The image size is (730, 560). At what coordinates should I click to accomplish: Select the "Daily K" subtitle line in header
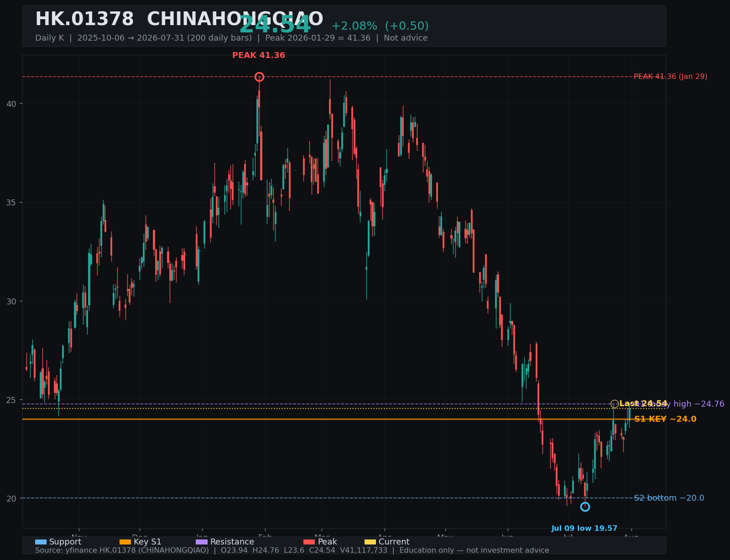coord(231,38)
